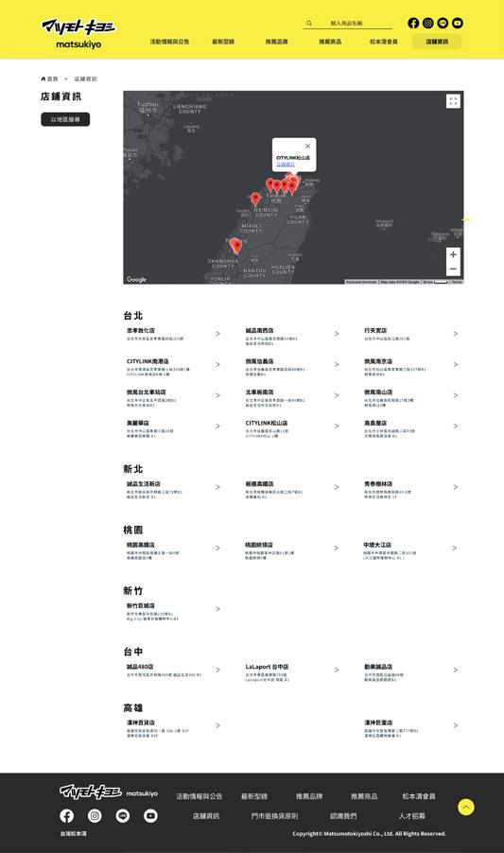Viewport: 504px width, 853px height.
Task: Focus the product name search field
Action: [347, 23]
